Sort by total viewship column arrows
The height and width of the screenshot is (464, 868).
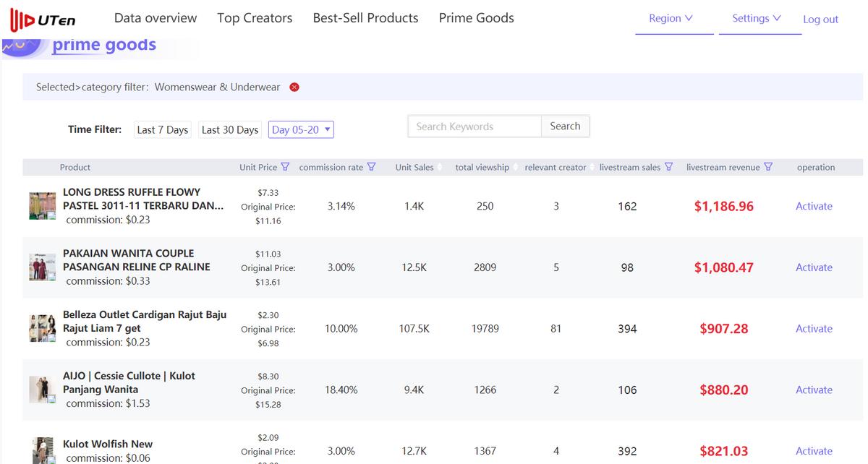tap(516, 168)
